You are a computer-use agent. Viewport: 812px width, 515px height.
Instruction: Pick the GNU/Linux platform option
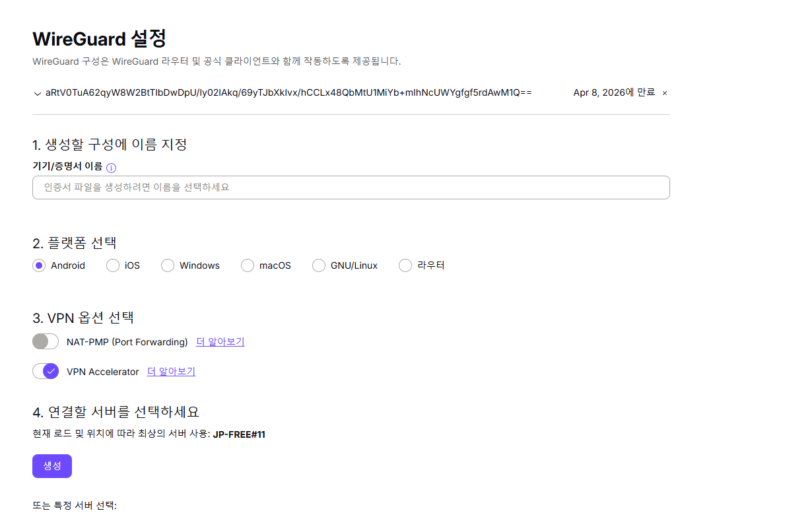tap(319, 265)
